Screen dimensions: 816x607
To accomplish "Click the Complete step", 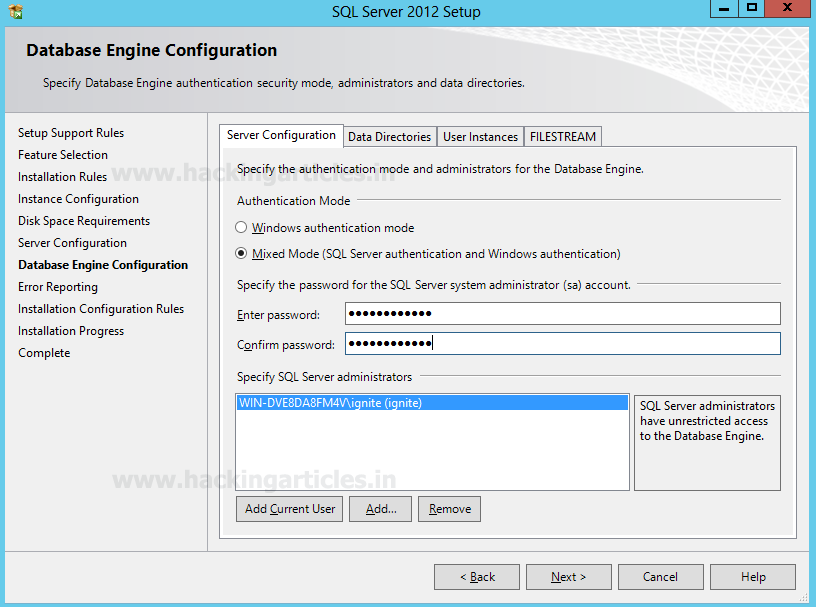I will click(44, 353).
